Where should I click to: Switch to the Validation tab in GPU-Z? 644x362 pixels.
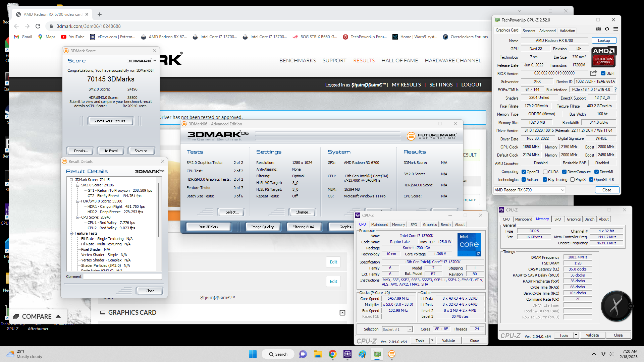[567, 31]
